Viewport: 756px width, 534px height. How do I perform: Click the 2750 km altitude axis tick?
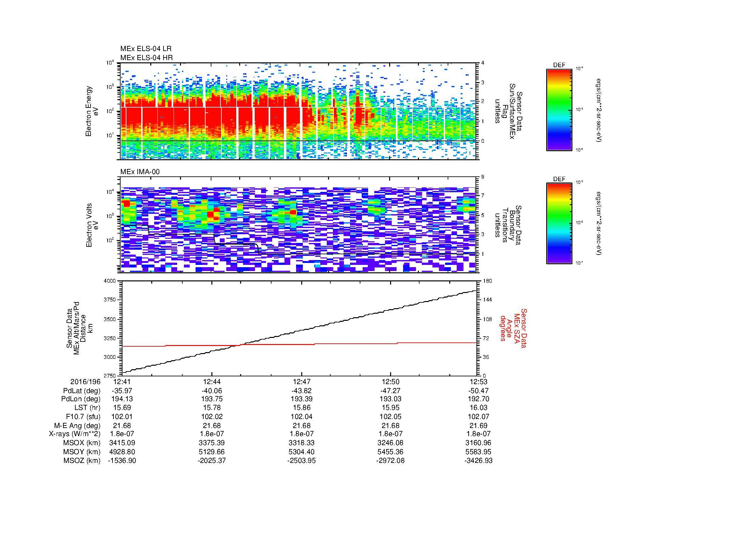click(x=110, y=376)
